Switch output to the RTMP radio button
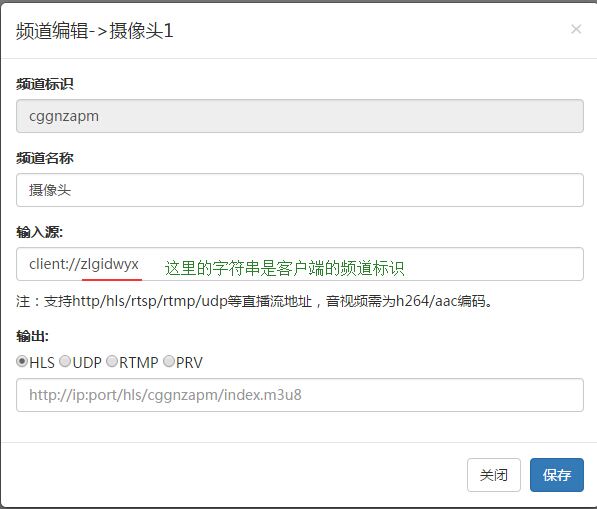The image size is (597, 509). pos(112,361)
